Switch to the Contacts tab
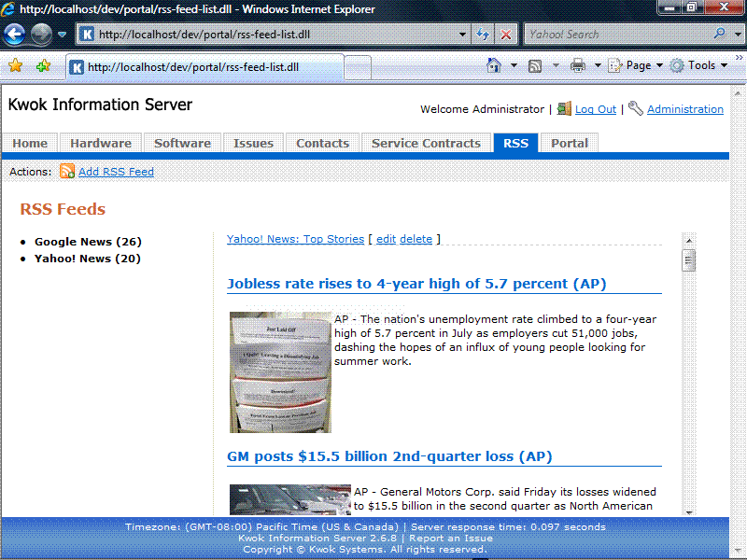747x560 pixels. pos(322,143)
